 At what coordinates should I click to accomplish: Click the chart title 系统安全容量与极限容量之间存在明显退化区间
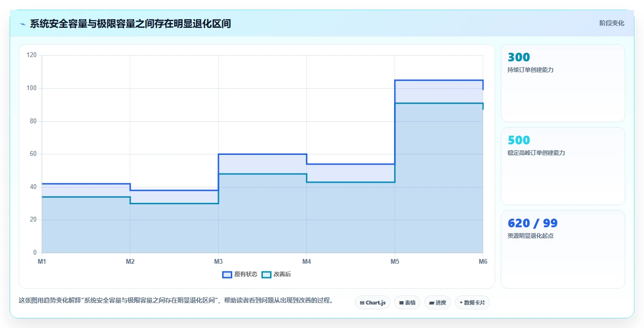pyautogui.click(x=130, y=23)
